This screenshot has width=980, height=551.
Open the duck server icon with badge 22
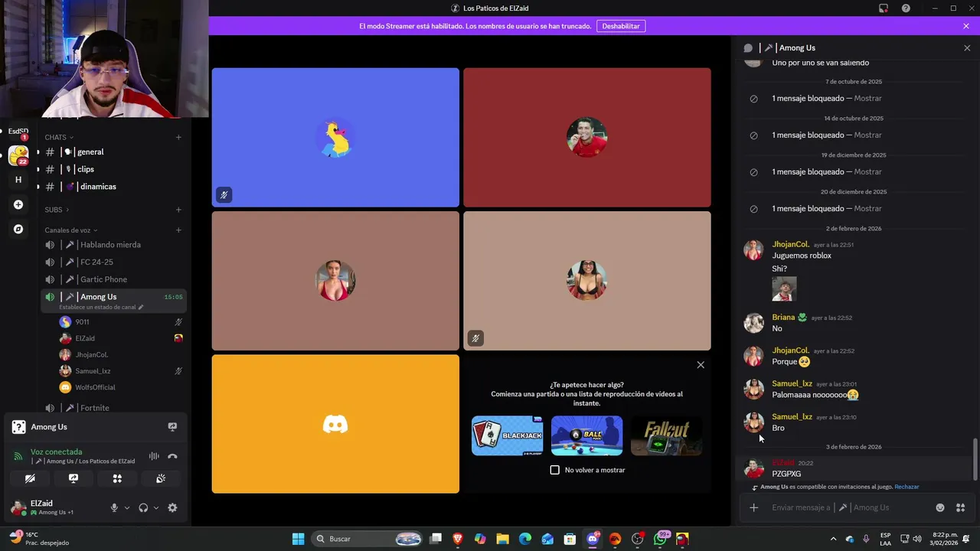18,155
